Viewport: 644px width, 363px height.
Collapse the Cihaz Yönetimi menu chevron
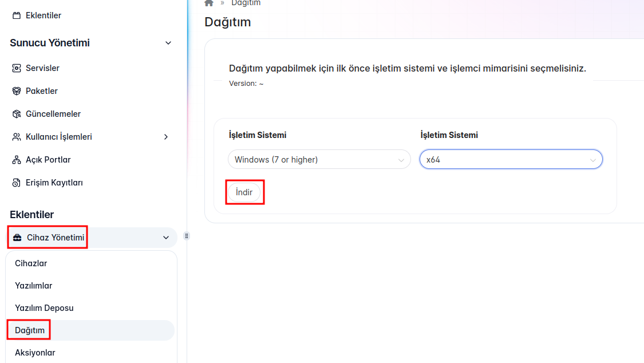coord(166,238)
